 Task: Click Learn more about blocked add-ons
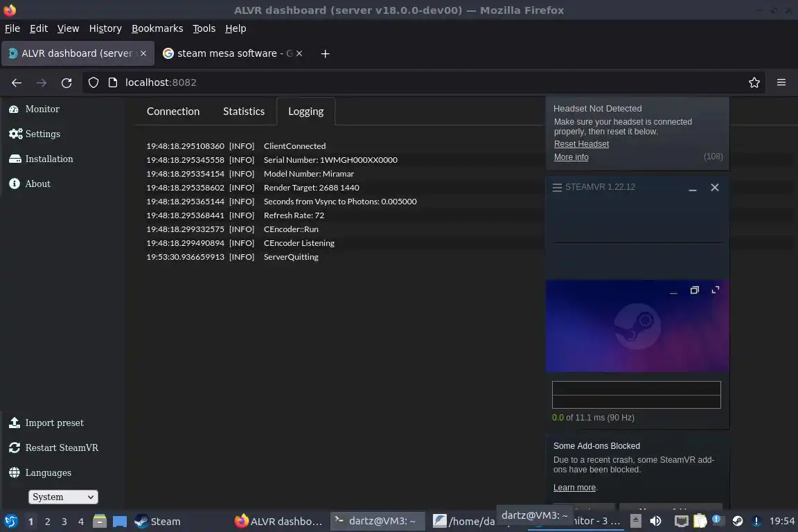574,488
